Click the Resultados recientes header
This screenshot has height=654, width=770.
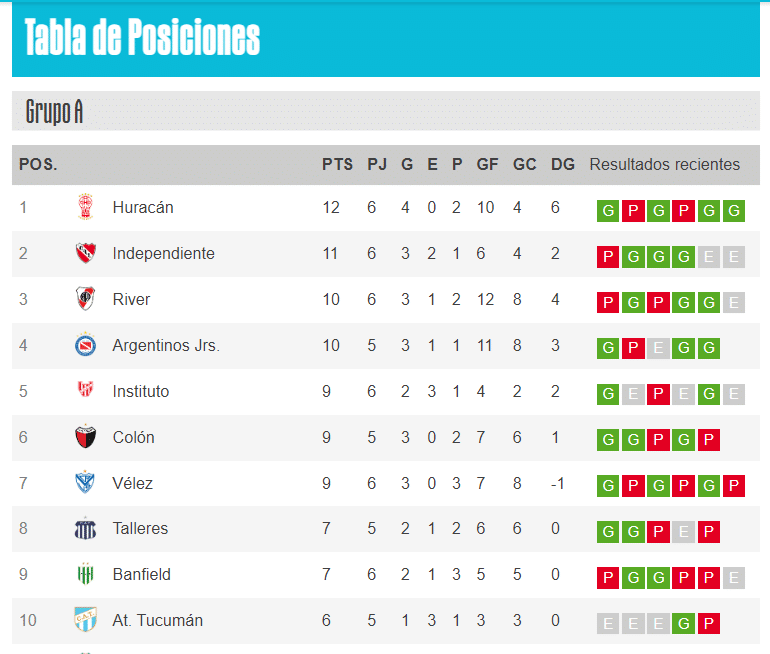[664, 164]
